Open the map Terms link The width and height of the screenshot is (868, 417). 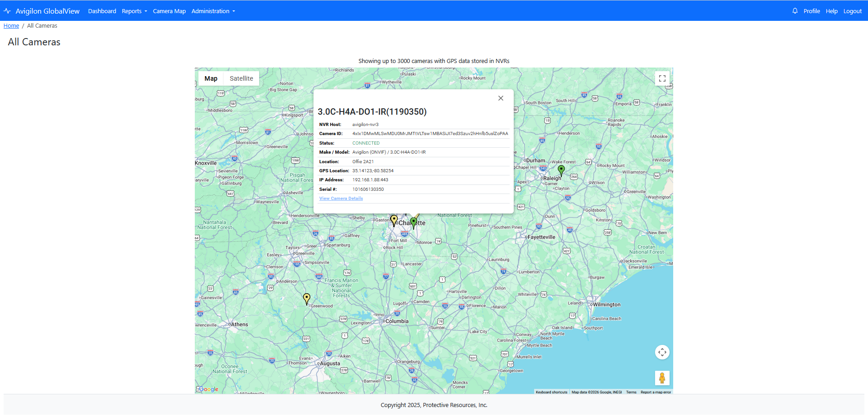631,392
